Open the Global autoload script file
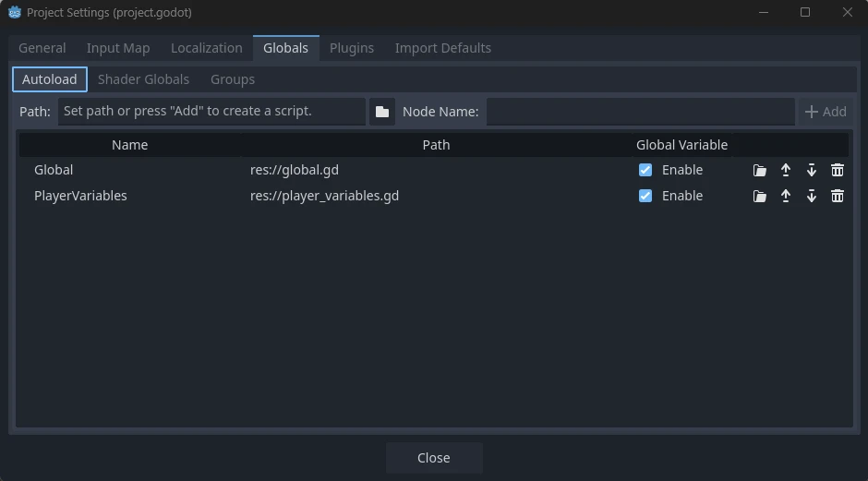Image resolution: width=868 pixels, height=481 pixels. [x=759, y=170]
